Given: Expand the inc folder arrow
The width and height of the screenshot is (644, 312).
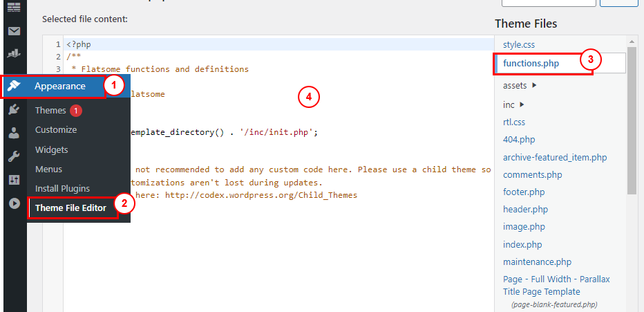Looking at the screenshot, I should point(522,104).
